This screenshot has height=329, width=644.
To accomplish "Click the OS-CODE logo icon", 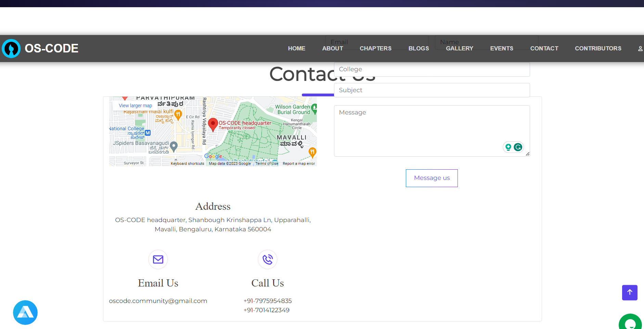I will click(11, 48).
